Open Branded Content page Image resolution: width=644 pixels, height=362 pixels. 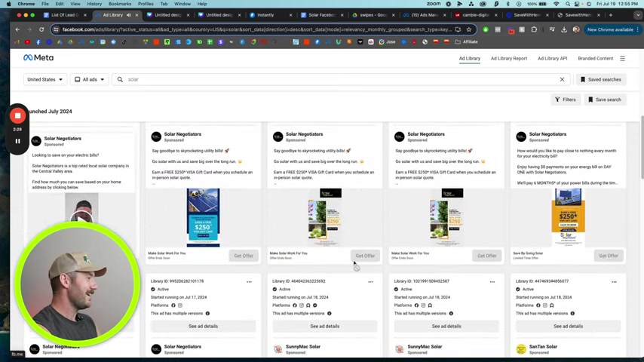[595, 58]
